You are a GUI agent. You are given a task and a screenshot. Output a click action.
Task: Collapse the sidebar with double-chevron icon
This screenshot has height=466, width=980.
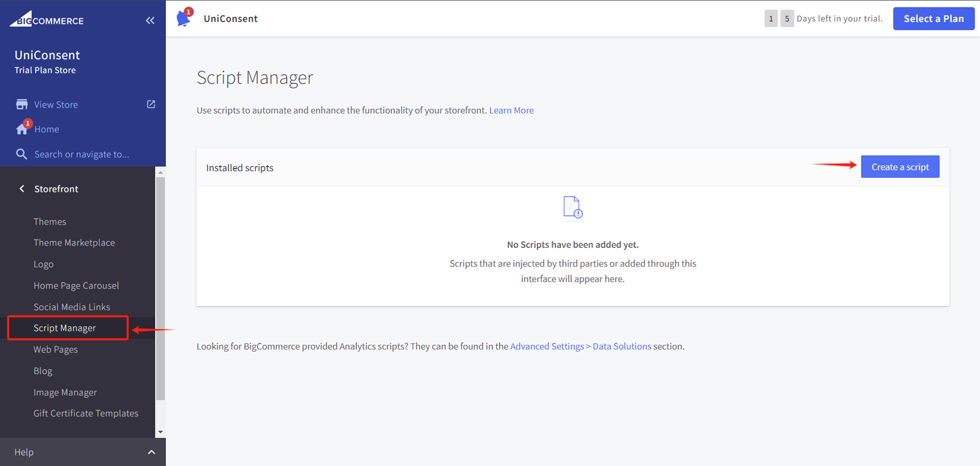tap(150, 20)
